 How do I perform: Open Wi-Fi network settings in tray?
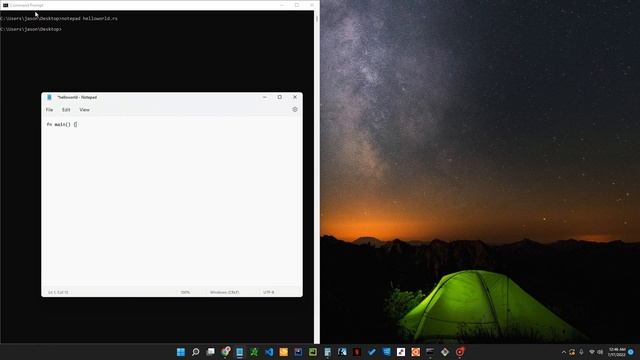point(592,352)
